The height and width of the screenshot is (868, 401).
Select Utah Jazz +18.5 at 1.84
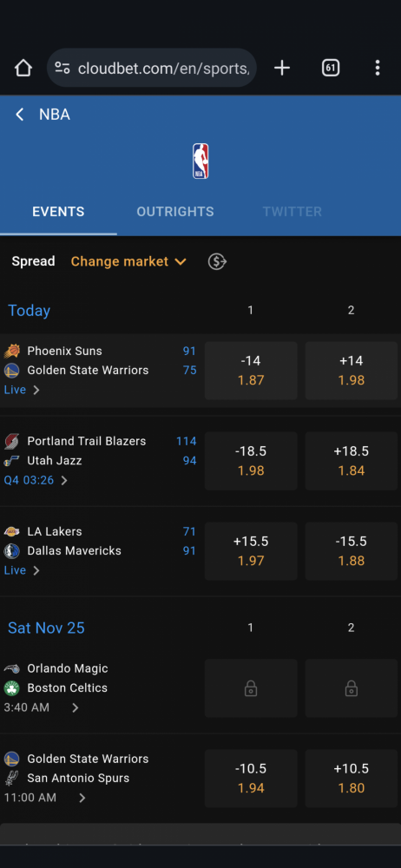click(x=352, y=461)
